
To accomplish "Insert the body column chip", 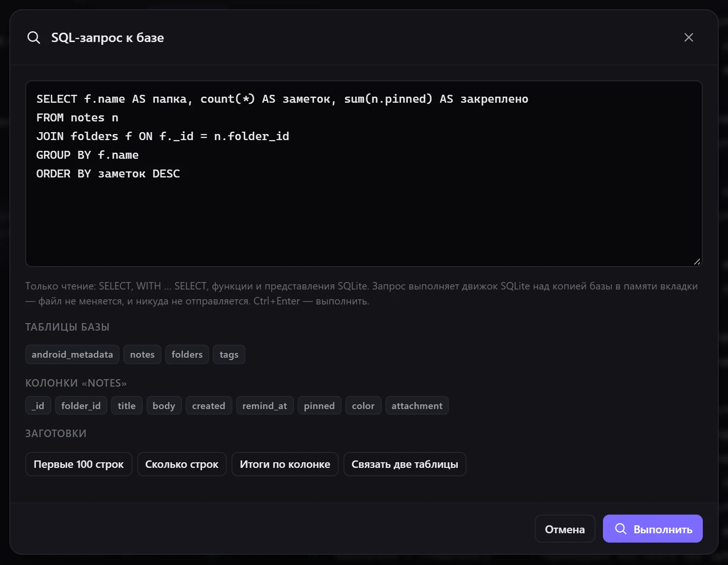I will [164, 405].
